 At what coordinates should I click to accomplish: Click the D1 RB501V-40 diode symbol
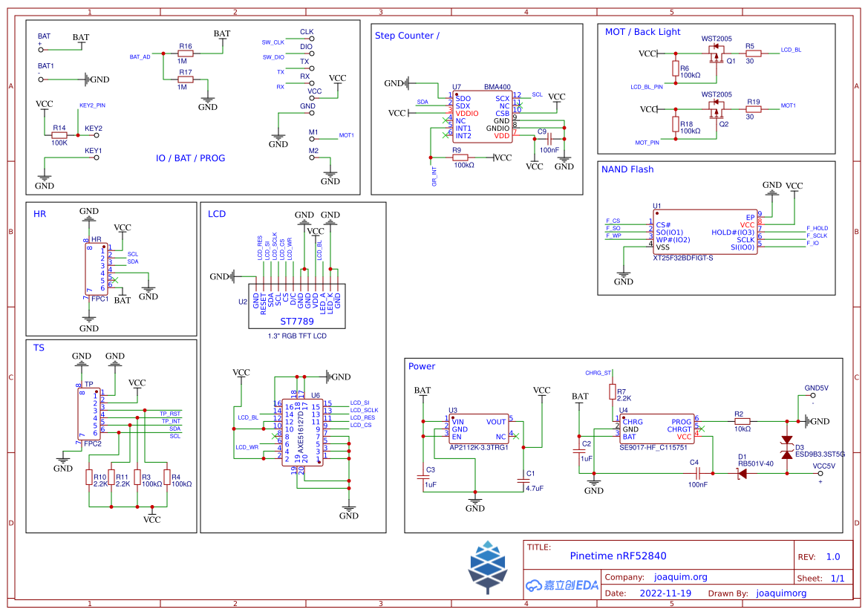[x=741, y=472]
